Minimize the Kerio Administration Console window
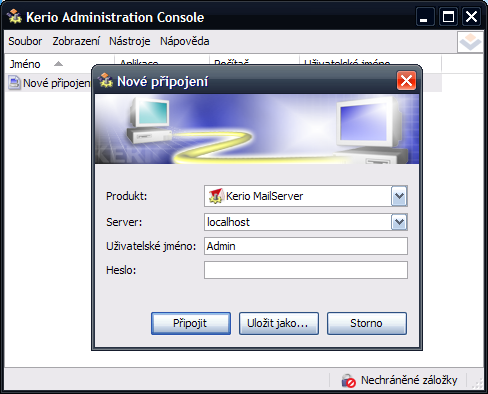Viewport: 488px width, 394px height. [x=425, y=17]
